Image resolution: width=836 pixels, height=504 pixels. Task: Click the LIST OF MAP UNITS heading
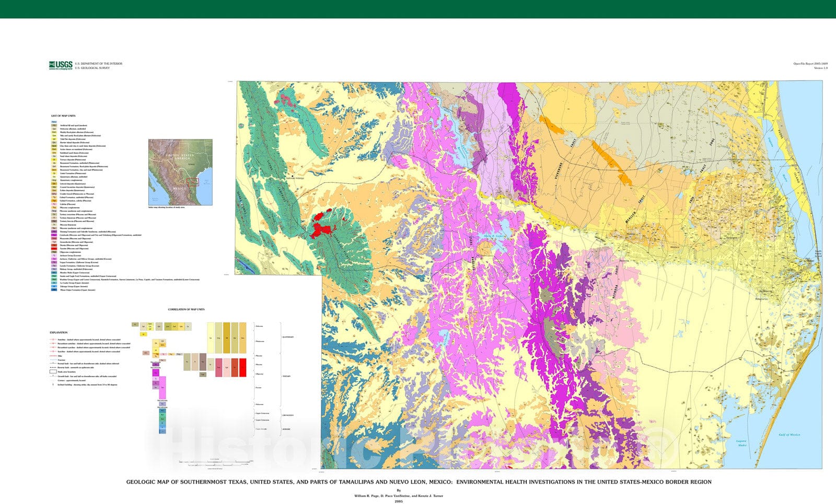pyautogui.click(x=63, y=116)
